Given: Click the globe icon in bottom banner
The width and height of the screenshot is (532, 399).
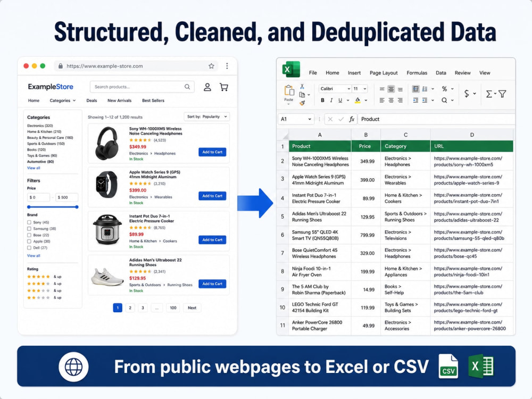Looking at the screenshot, I should tap(73, 367).
